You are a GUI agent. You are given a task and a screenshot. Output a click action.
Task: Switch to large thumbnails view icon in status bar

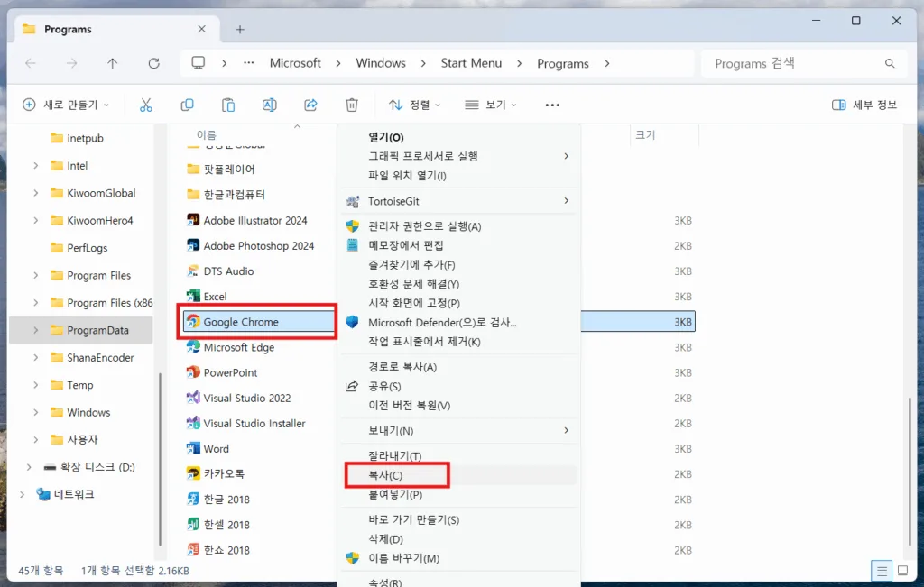[x=902, y=571]
